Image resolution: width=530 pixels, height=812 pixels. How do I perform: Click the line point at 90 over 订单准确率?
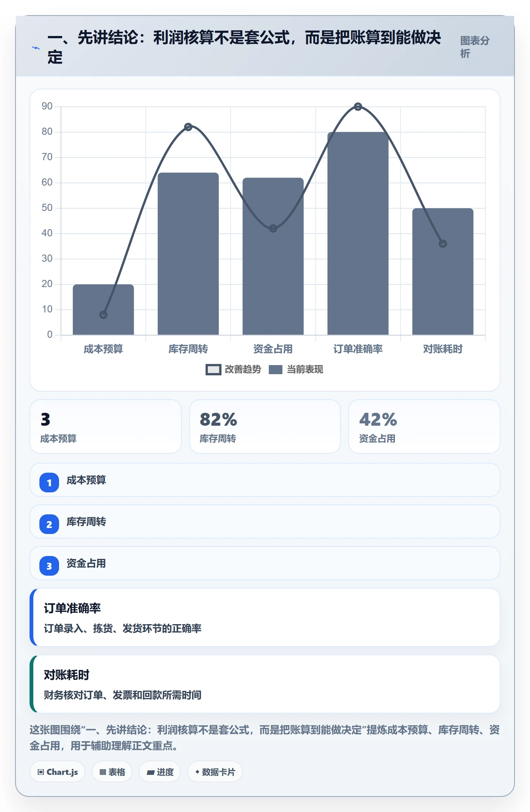(358, 107)
